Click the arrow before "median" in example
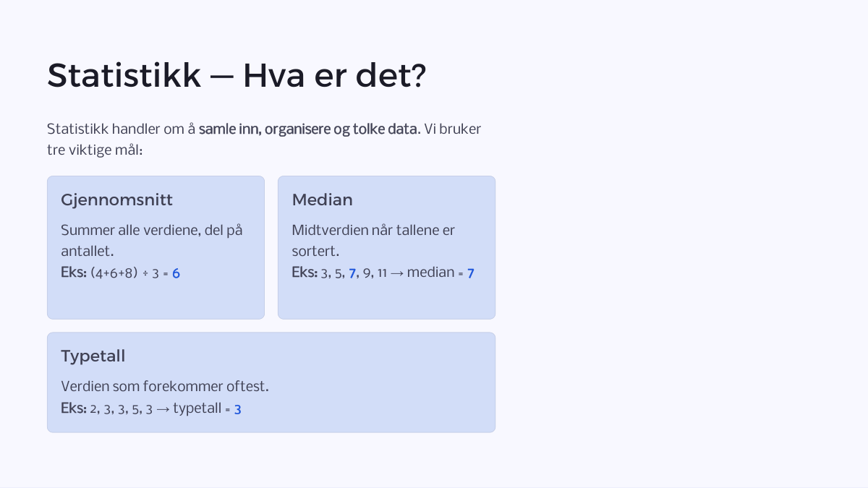This screenshot has height=488, width=868. click(x=397, y=273)
